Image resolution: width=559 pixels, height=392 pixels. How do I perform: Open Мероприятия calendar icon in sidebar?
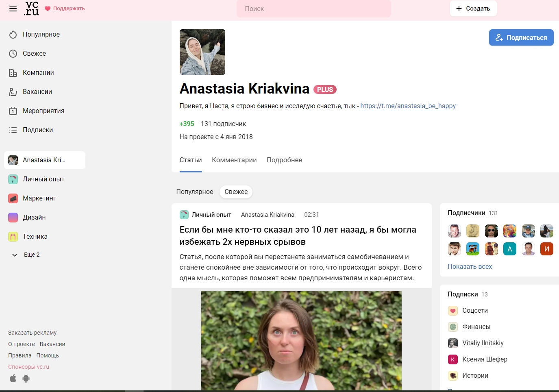click(x=13, y=111)
